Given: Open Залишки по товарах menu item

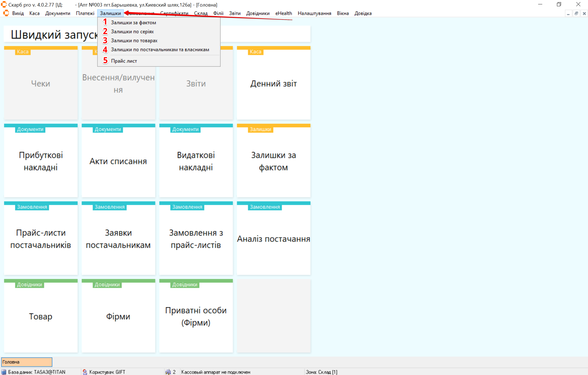Looking at the screenshot, I should (134, 41).
